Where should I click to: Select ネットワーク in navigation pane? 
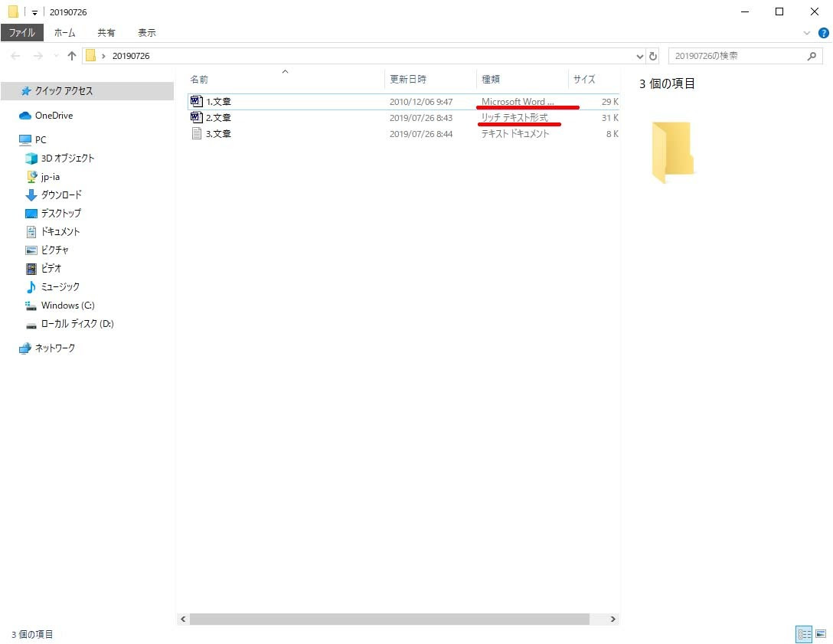coord(54,348)
